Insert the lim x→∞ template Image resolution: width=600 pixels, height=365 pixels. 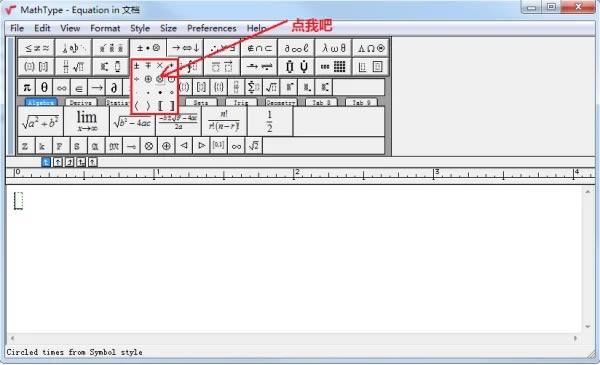pyautogui.click(x=86, y=121)
